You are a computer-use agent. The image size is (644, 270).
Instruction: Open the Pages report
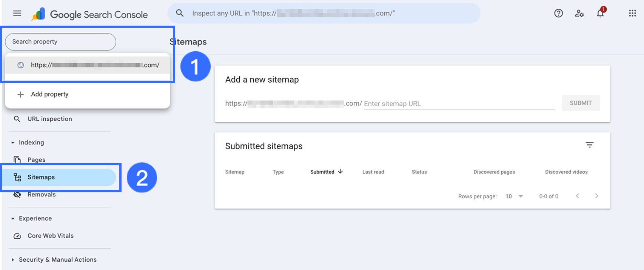36,160
